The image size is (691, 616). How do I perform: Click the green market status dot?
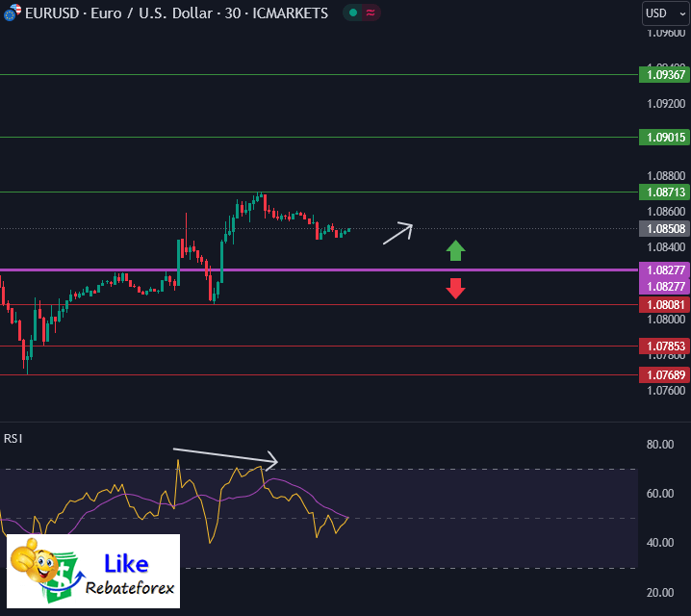click(x=353, y=13)
